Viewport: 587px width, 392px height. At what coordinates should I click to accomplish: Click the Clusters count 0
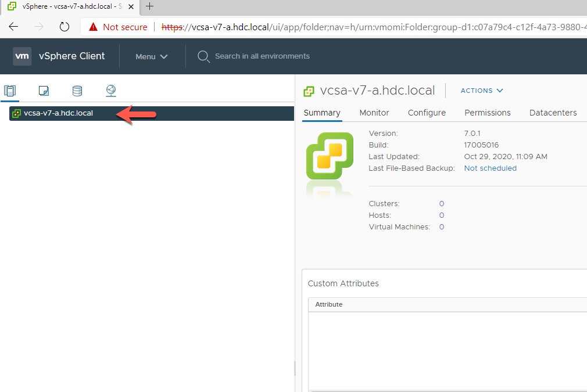(x=442, y=204)
